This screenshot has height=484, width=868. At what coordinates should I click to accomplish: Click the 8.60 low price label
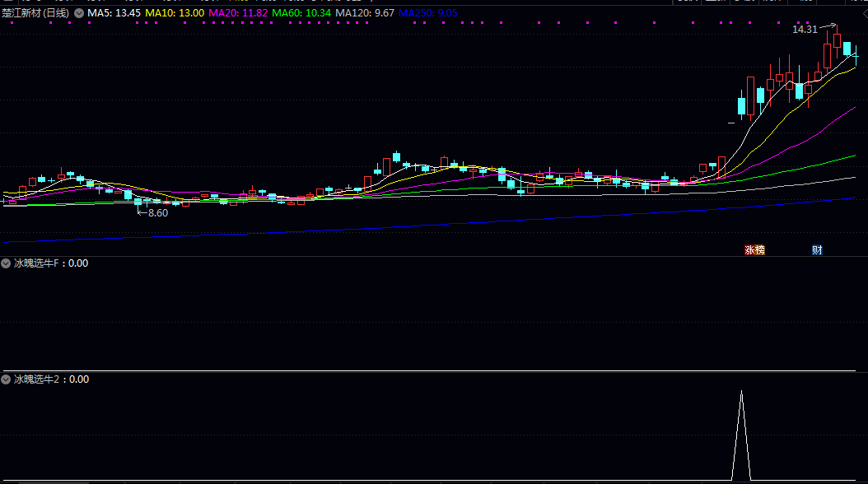click(x=156, y=213)
